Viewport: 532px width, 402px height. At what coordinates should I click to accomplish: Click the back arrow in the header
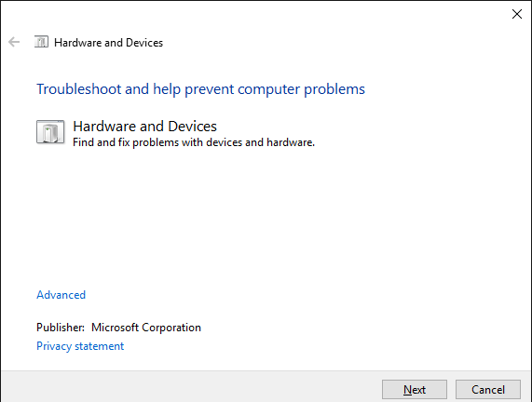pyautogui.click(x=14, y=42)
